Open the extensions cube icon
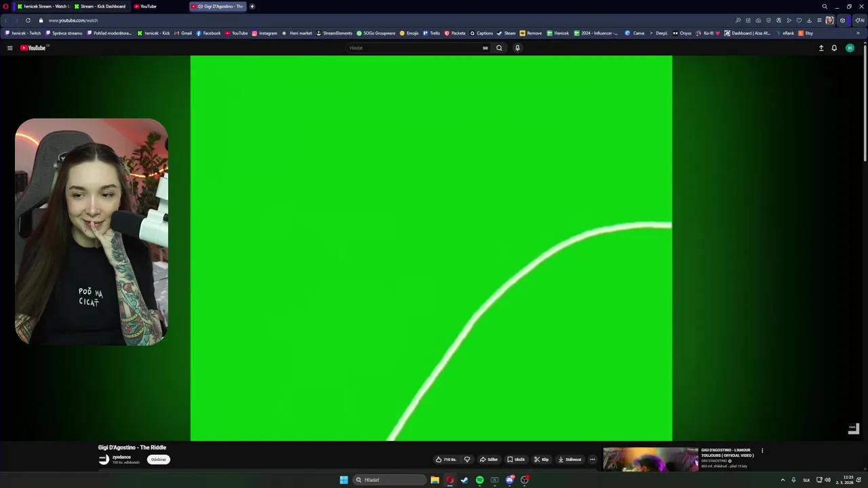The width and height of the screenshot is (868, 488). point(843,20)
